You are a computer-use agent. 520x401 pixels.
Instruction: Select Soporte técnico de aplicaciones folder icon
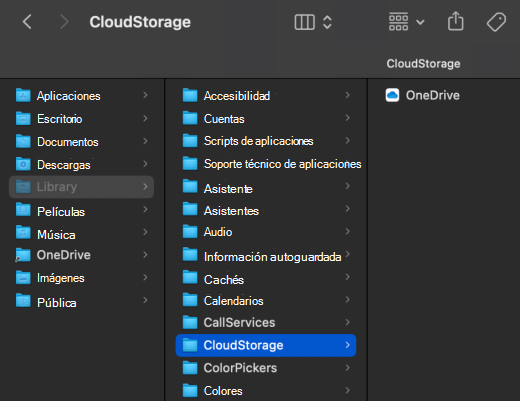coord(190,163)
